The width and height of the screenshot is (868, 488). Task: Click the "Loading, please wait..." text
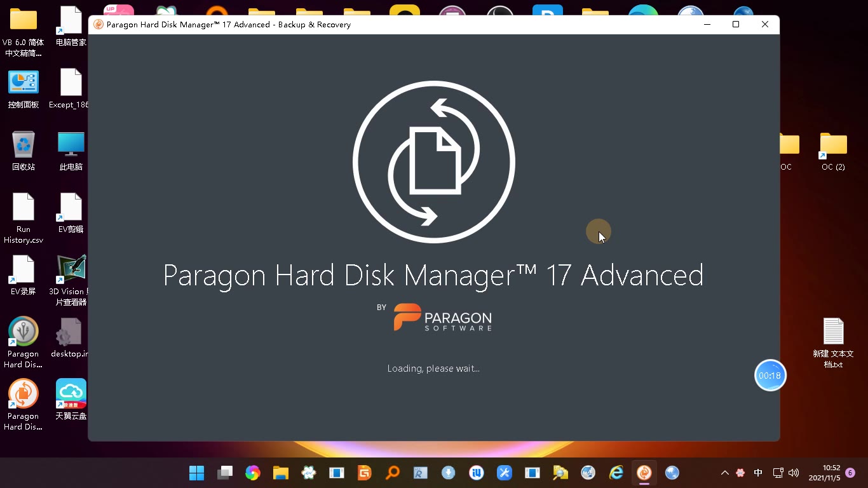[x=433, y=369]
